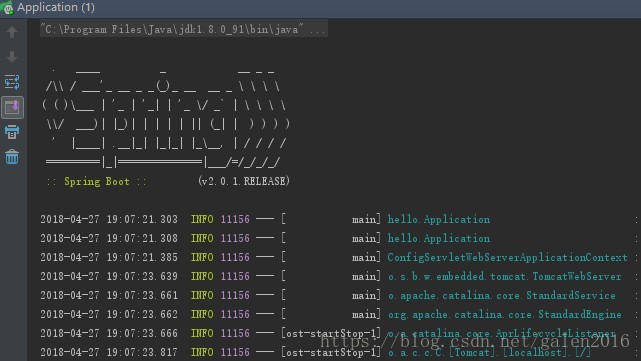The height and width of the screenshot is (361, 641).
Task: Click the ConfigServletWebServerApplicationContext logger name
Action: click(507, 257)
